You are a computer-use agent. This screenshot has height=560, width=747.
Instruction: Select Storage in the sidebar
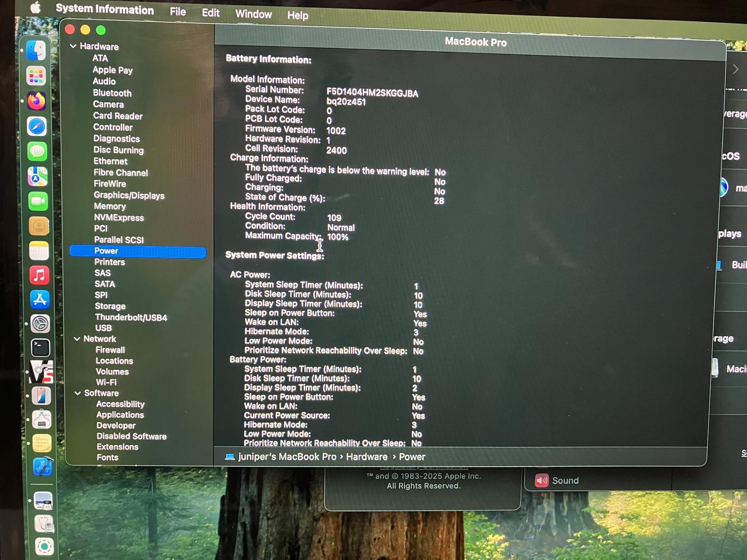click(x=110, y=306)
